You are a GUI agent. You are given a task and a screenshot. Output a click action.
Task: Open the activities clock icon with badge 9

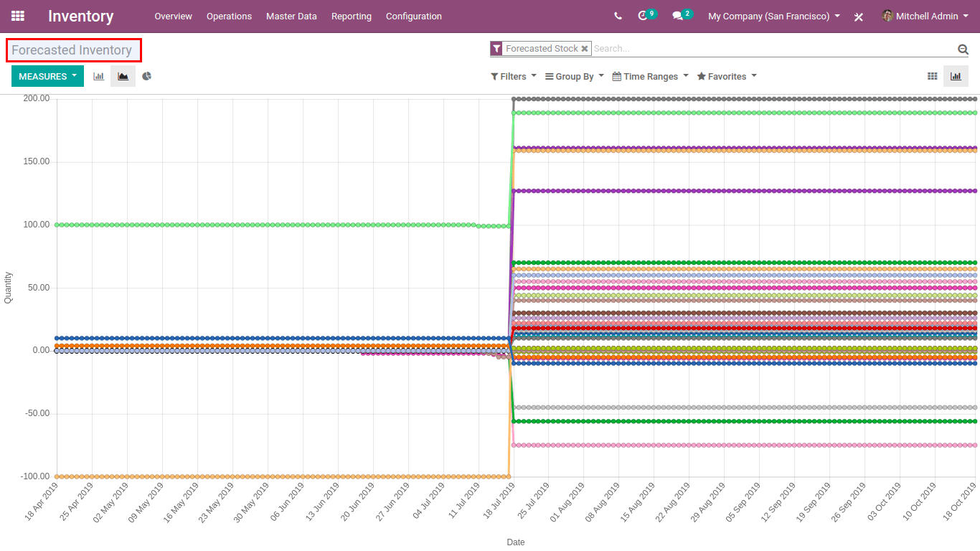pyautogui.click(x=646, y=15)
